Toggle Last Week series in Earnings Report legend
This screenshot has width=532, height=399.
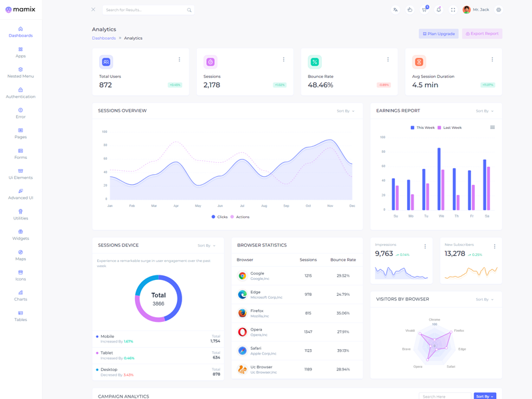point(449,128)
